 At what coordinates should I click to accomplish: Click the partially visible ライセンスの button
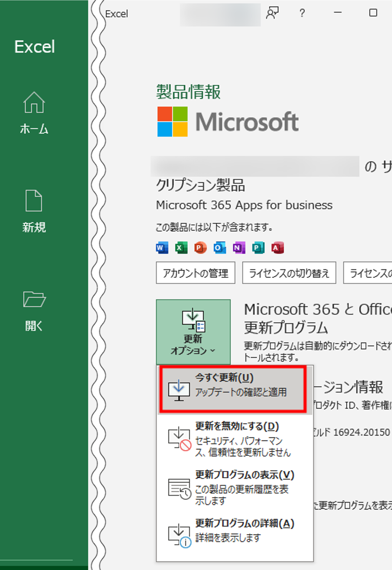368,273
